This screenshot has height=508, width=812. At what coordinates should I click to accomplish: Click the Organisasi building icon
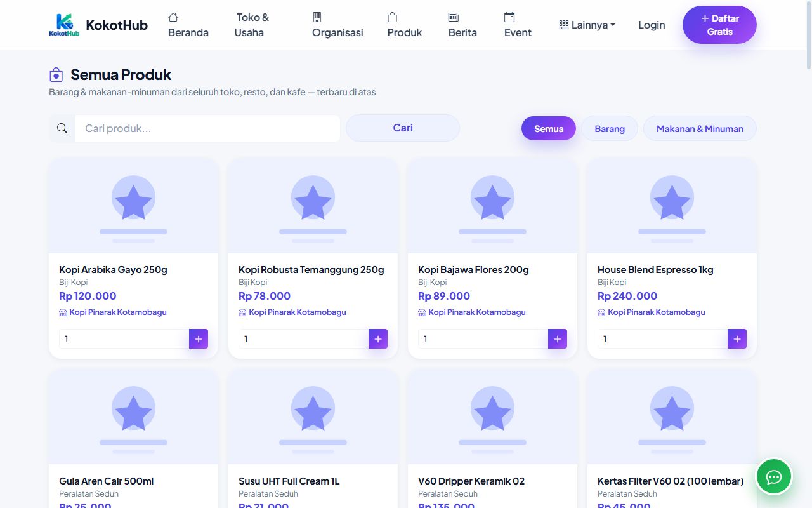click(317, 17)
